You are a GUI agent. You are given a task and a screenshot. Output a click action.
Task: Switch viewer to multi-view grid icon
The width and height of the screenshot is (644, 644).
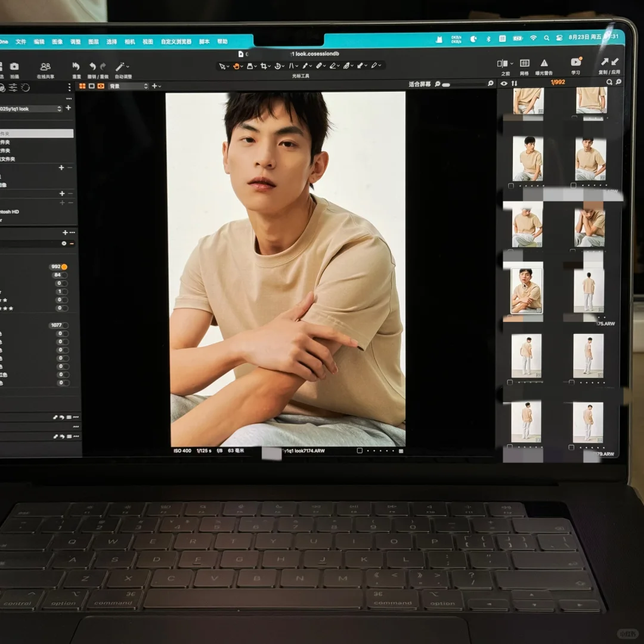pos(82,86)
